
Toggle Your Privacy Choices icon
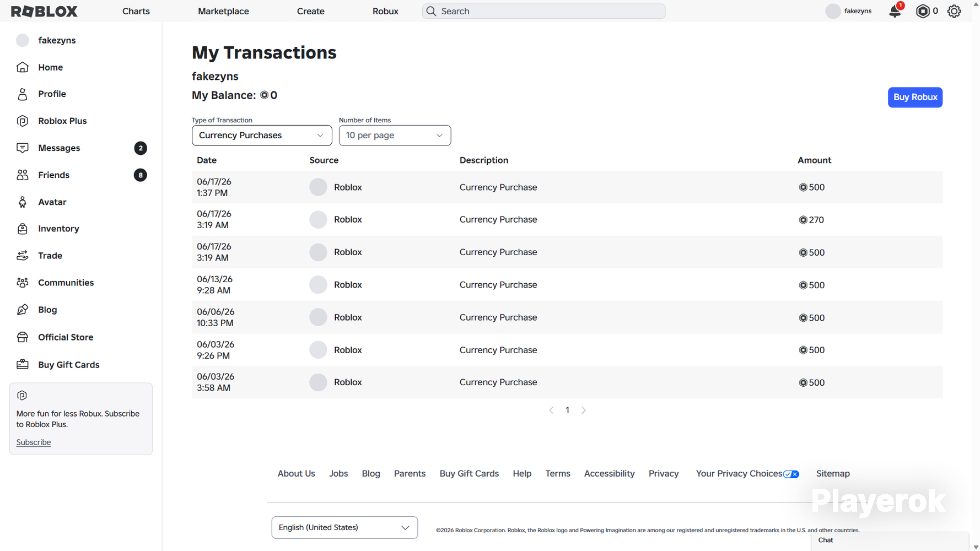coord(791,474)
